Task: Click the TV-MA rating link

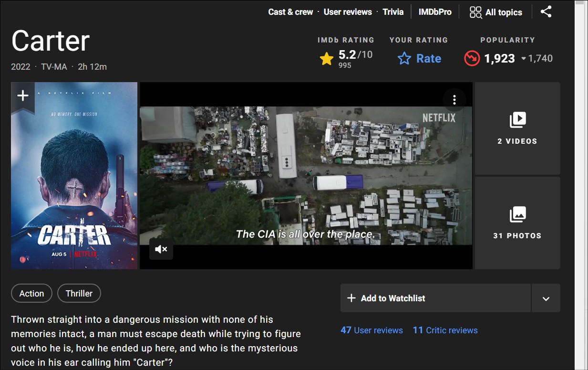Action: tap(54, 67)
